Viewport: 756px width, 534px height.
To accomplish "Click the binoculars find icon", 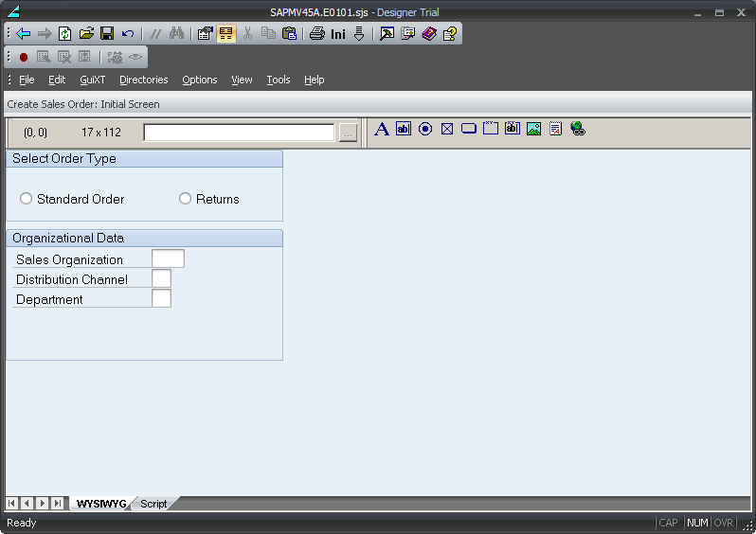I will pos(176,33).
